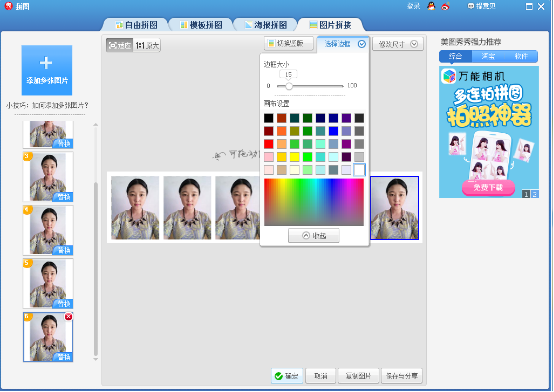Select the 综合 recommendation tab
Screen dimensions: 554x392
(x=455, y=56)
